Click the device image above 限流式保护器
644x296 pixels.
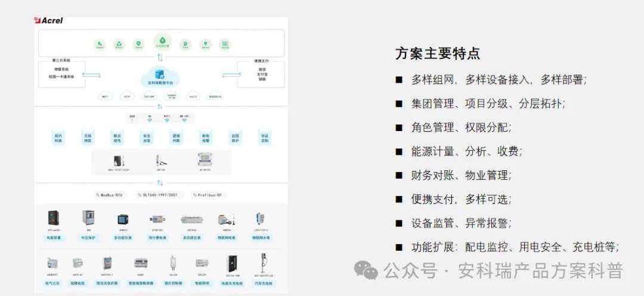coord(107,263)
